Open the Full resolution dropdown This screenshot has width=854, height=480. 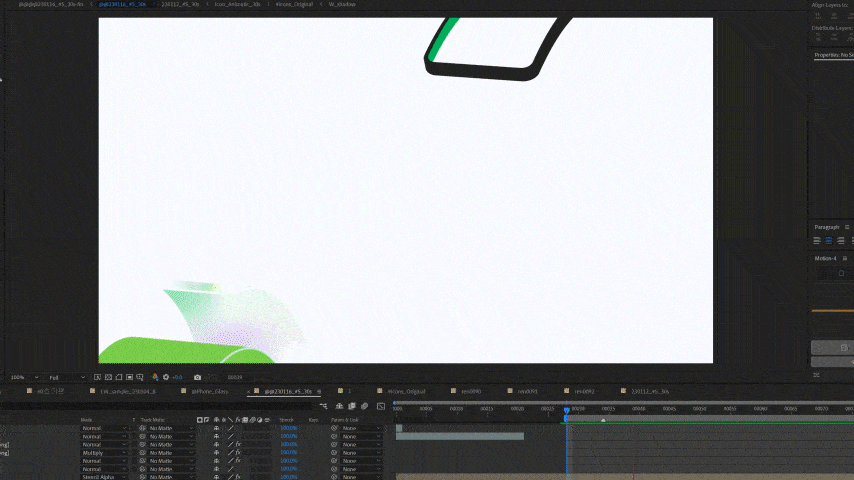(x=67, y=377)
